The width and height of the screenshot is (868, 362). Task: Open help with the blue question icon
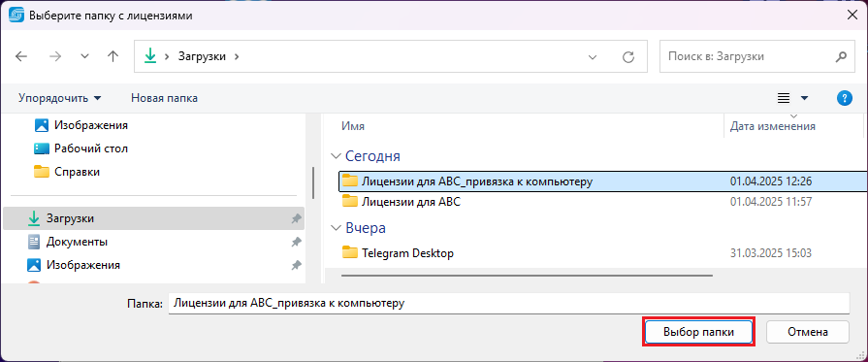844,98
